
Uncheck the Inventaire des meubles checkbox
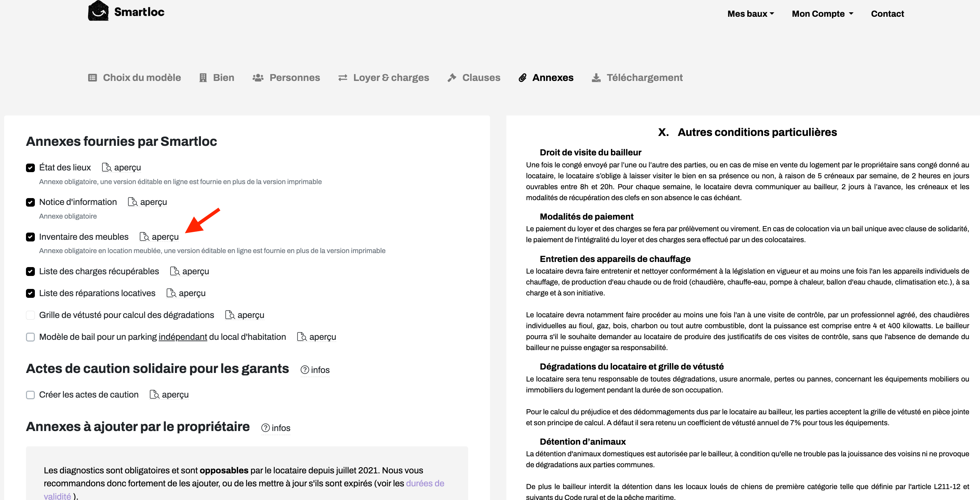click(30, 237)
